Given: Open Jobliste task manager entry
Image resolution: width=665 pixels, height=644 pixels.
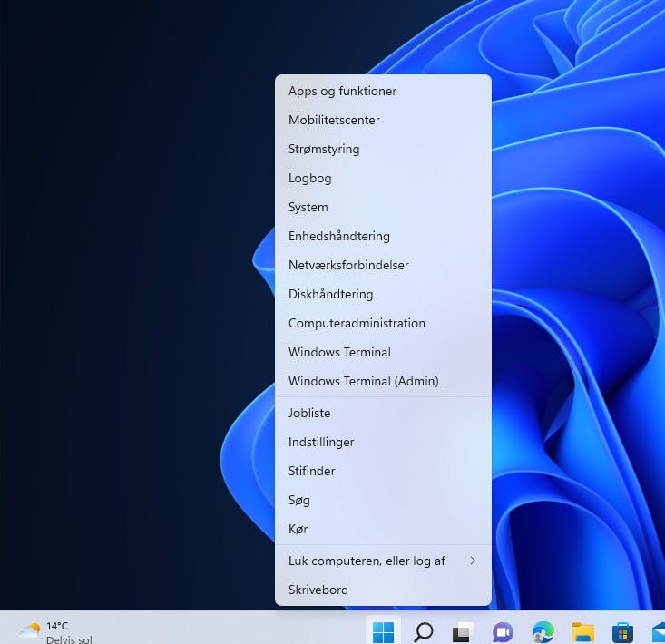Looking at the screenshot, I should [383, 413].
